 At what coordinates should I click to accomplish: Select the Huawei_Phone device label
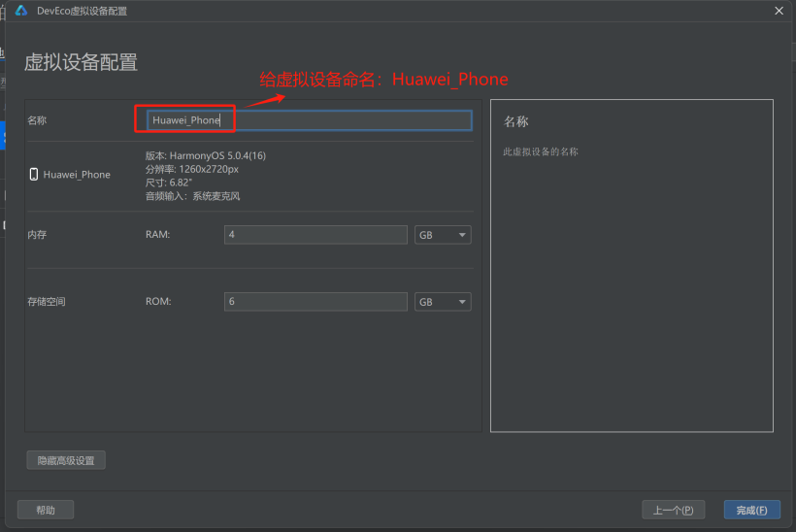point(77,175)
